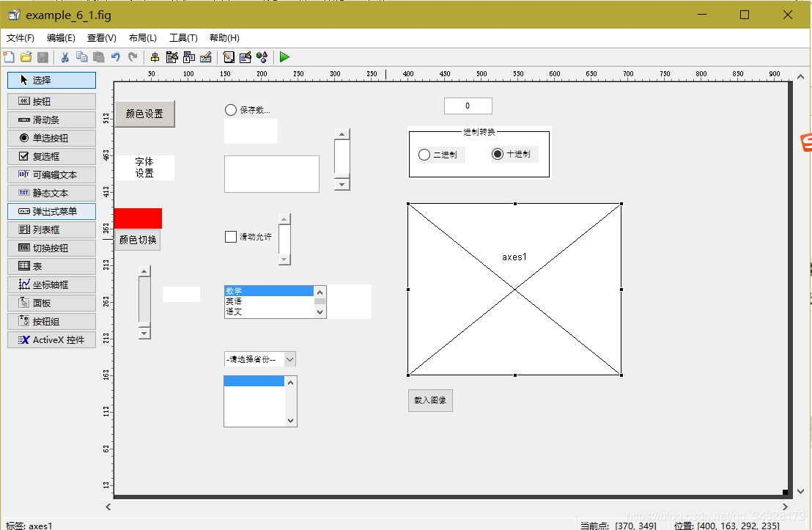Open the code Editor icon
Image resolution: width=812 pixels, height=530 pixels.
coord(229,57)
